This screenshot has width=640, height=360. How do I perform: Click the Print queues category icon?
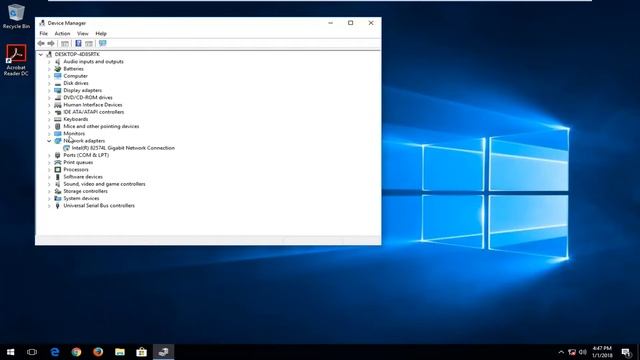pos(58,162)
